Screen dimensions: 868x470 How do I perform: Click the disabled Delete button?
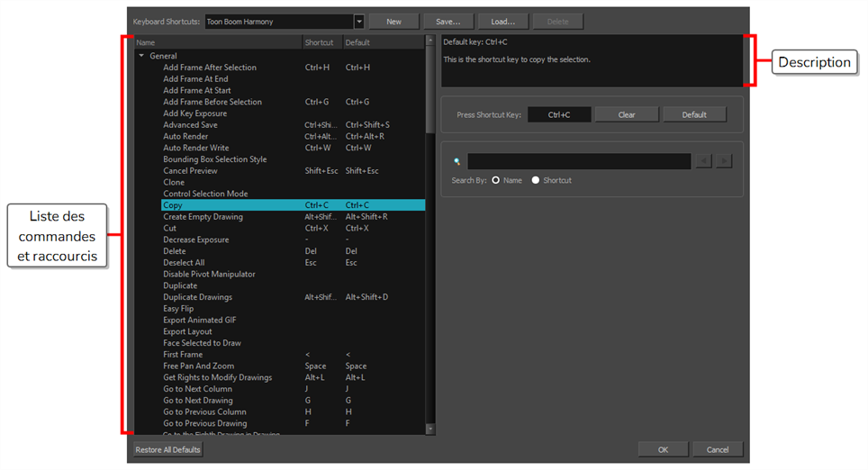[x=557, y=22]
